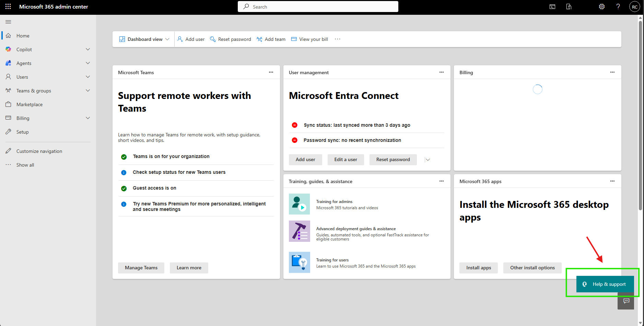This screenshot has height=326, width=644.
Task: Click the toolbar overflow ellipsis
Action: (x=338, y=39)
